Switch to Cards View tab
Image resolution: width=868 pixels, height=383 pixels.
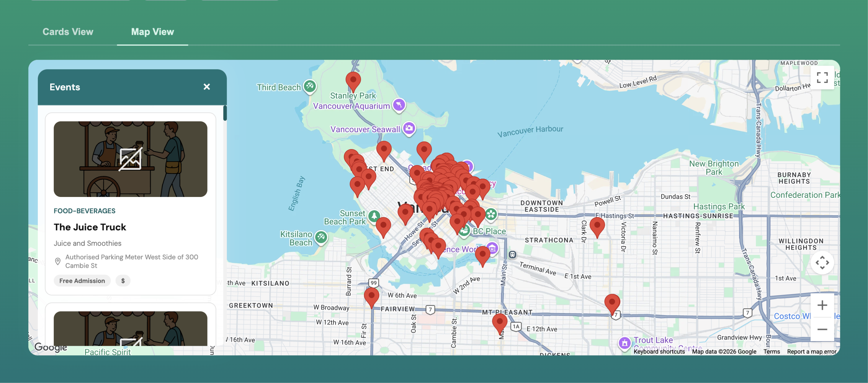(68, 32)
